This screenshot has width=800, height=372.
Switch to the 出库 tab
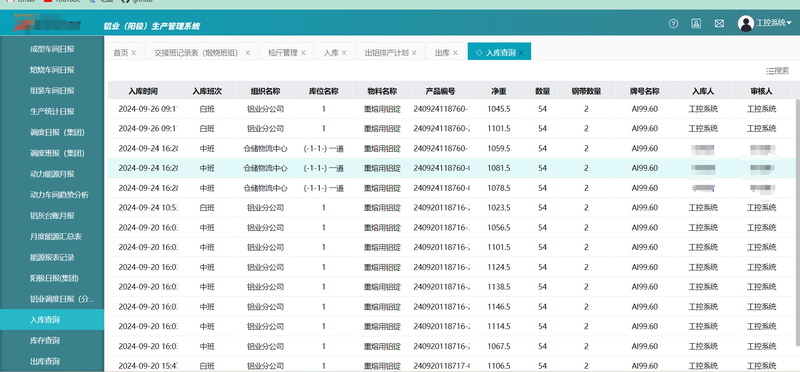tap(442, 53)
